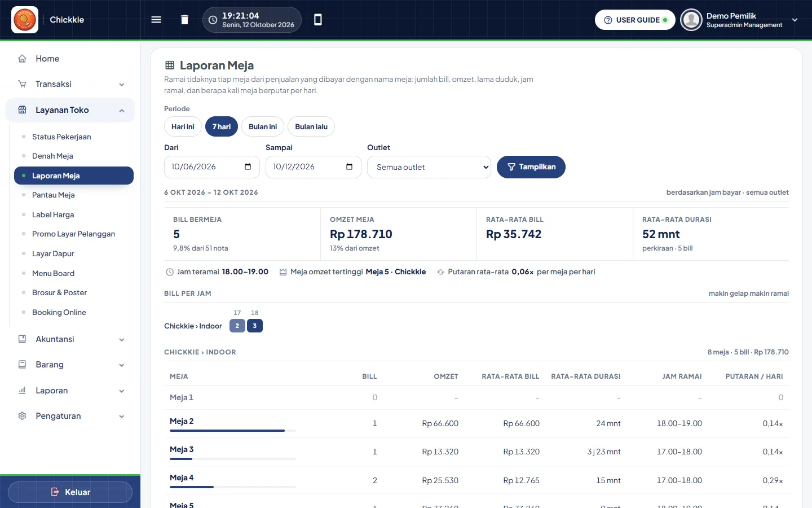
Task: Select the Hari ini period
Action: pyautogui.click(x=183, y=126)
